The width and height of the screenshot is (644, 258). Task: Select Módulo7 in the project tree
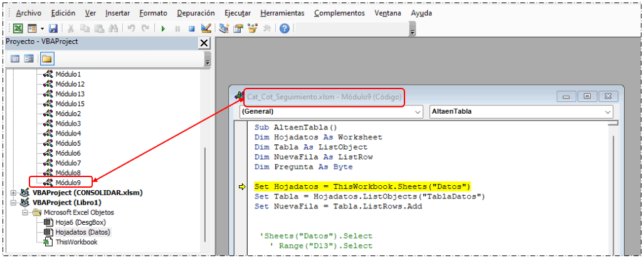point(68,163)
